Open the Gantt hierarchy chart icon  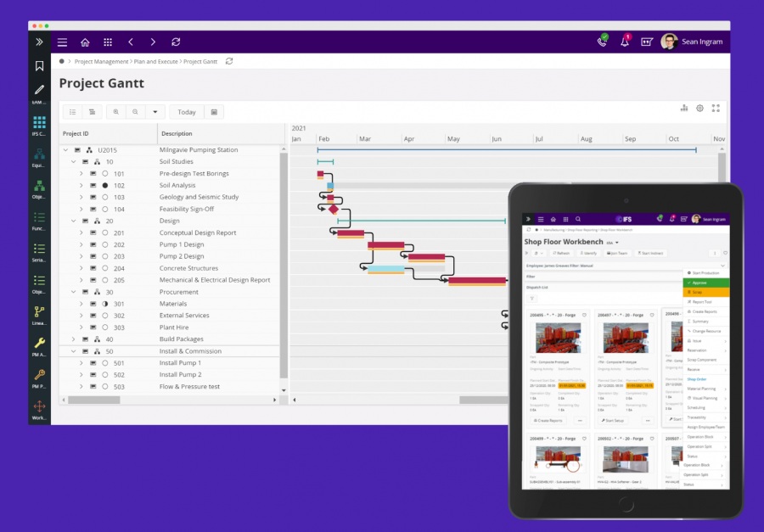(684, 108)
